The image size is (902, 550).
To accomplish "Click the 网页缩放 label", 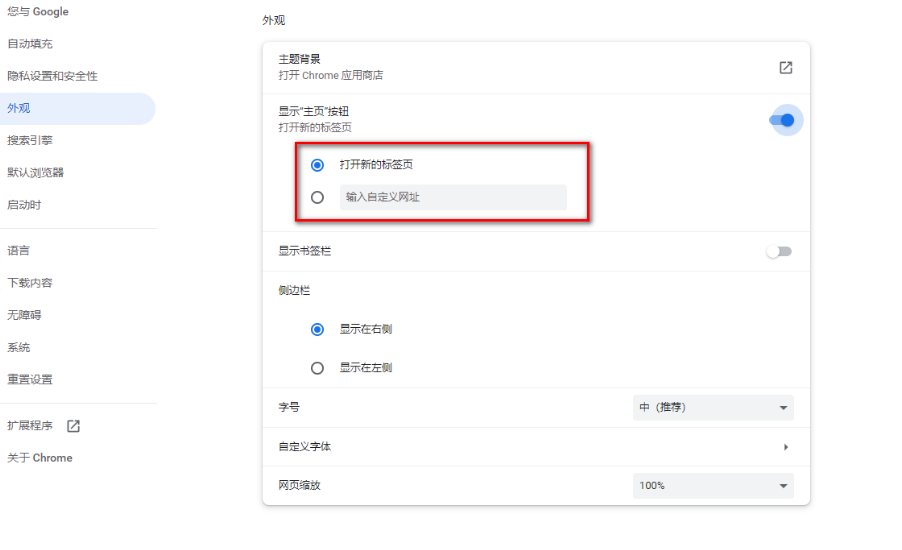I will click(x=299, y=486).
